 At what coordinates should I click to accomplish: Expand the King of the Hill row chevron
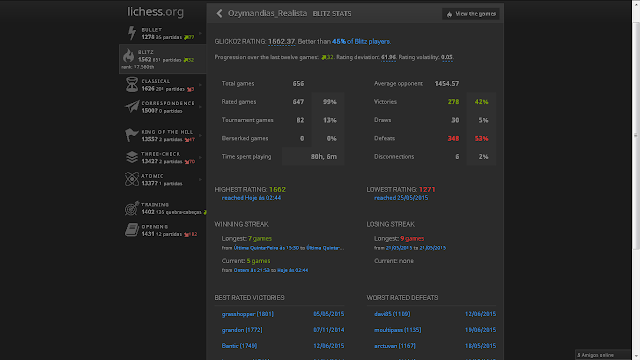tap(200, 136)
